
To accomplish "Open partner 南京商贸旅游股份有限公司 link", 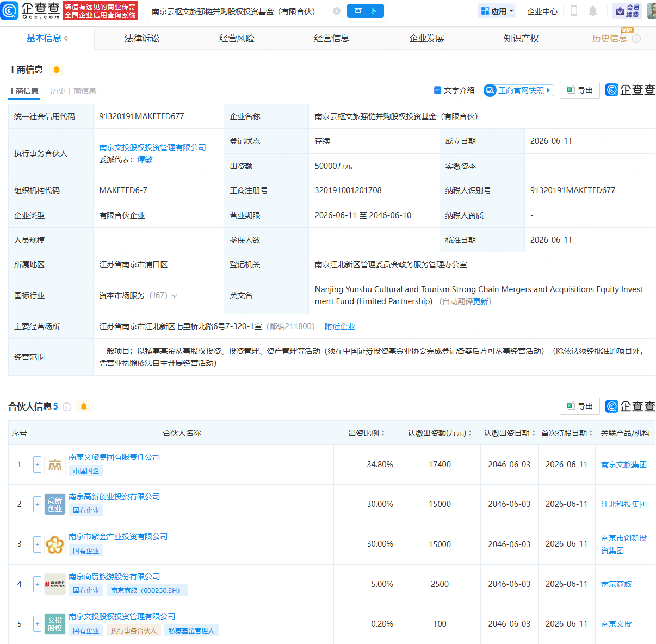I will (x=114, y=577).
